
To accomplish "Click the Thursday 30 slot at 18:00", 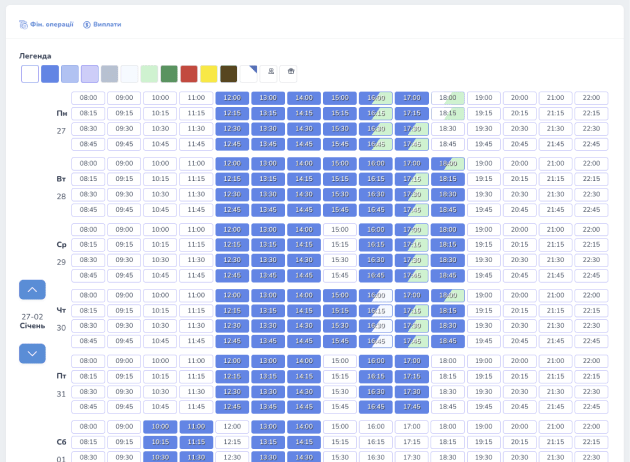I will coord(448,295).
